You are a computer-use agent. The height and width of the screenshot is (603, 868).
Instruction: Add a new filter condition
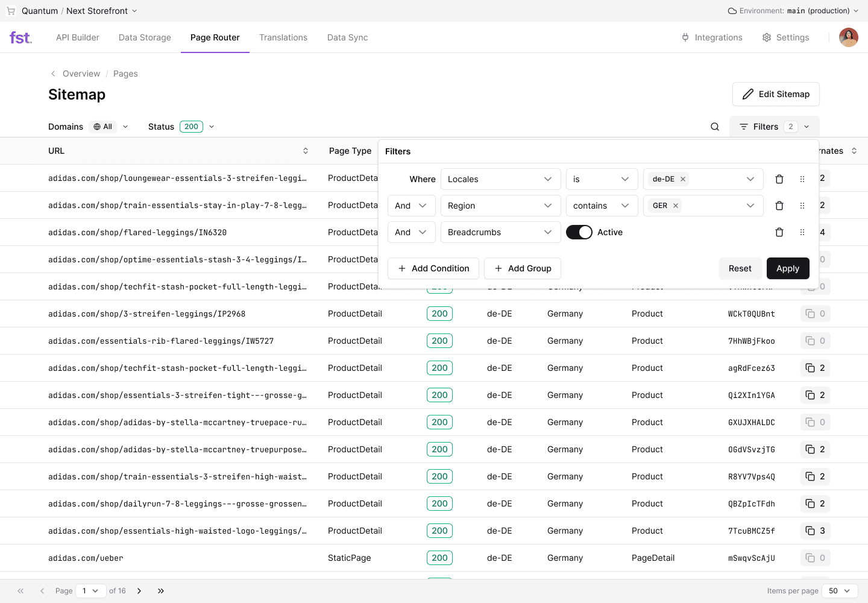tap(433, 268)
